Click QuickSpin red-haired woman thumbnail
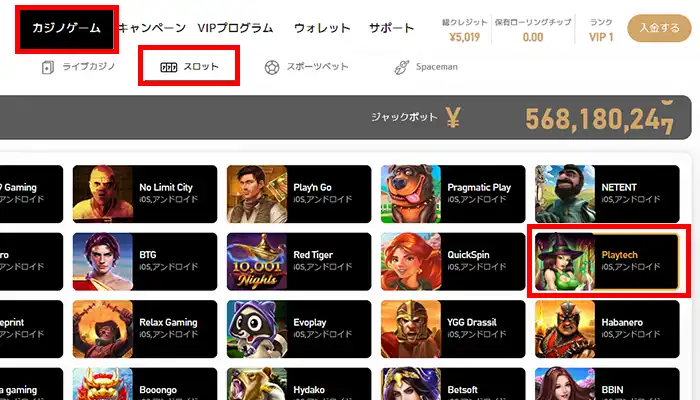Viewport: 700px width, 400px height. pyautogui.click(x=411, y=261)
